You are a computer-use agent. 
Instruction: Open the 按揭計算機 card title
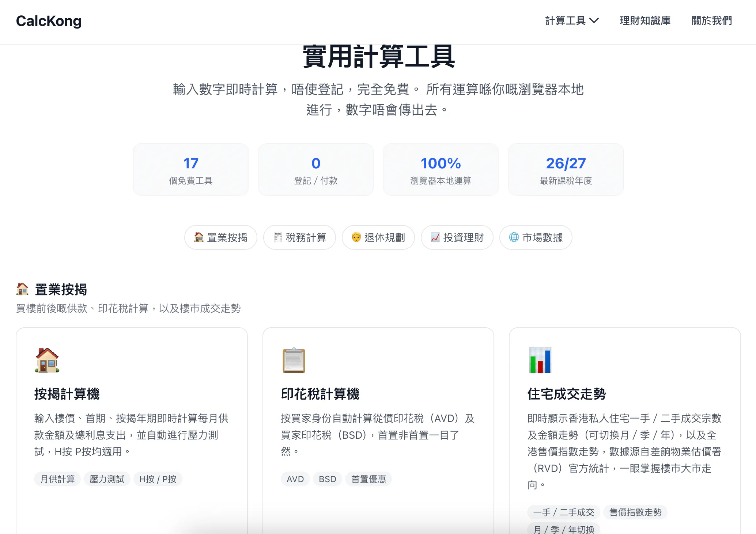67,394
